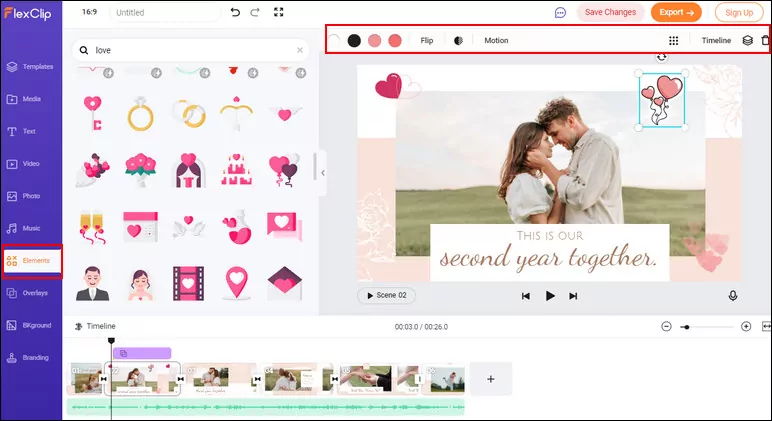This screenshot has width=772, height=421.
Task: Skip to the next scene
Action: click(573, 296)
